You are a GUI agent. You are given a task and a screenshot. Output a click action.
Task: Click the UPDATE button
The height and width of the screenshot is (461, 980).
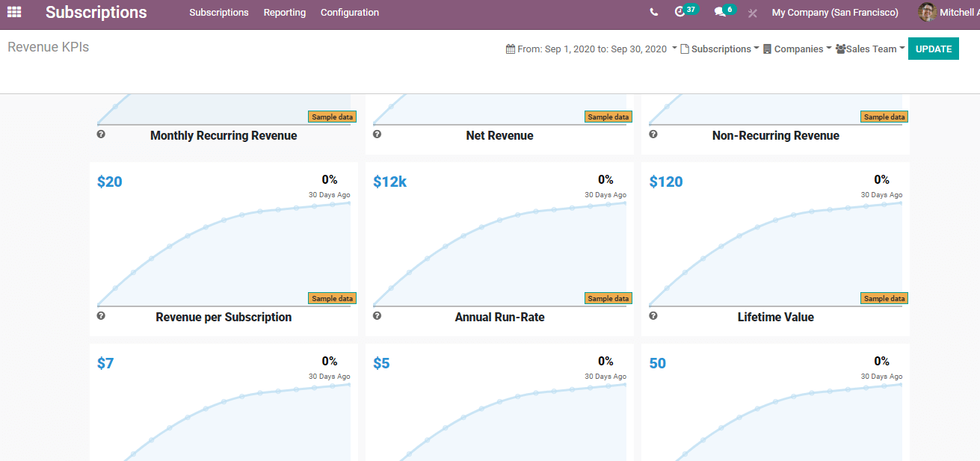click(x=934, y=49)
